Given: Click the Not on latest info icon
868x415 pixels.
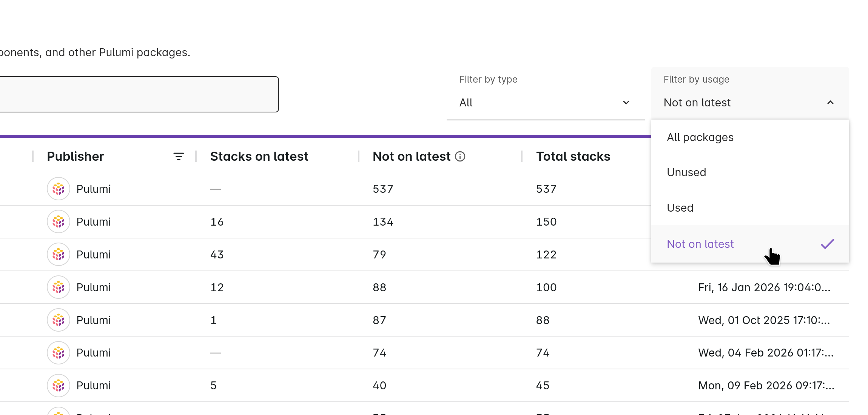Looking at the screenshot, I should click(460, 156).
